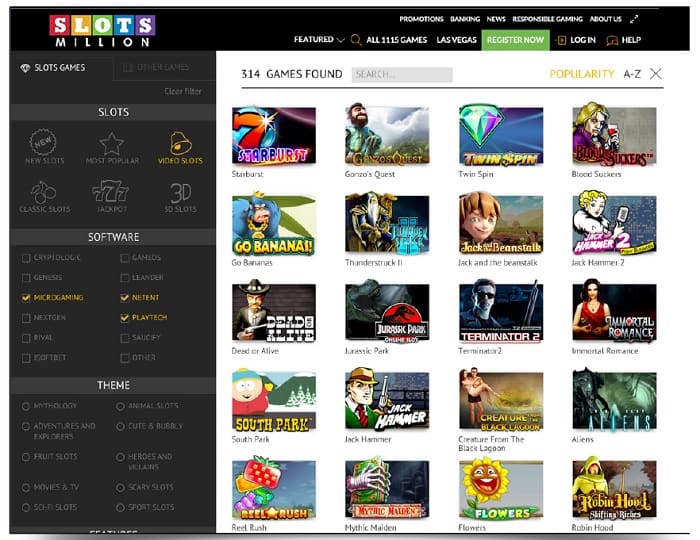Sort games A-Z

[x=632, y=74]
